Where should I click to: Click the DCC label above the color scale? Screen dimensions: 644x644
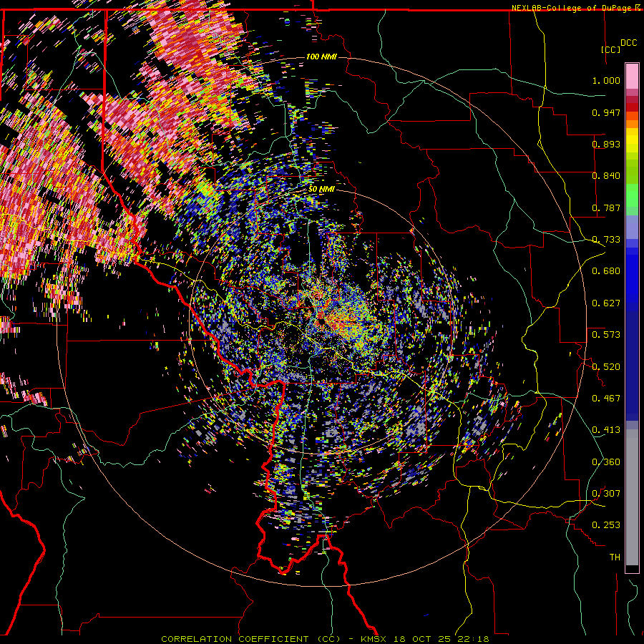(628, 43)
